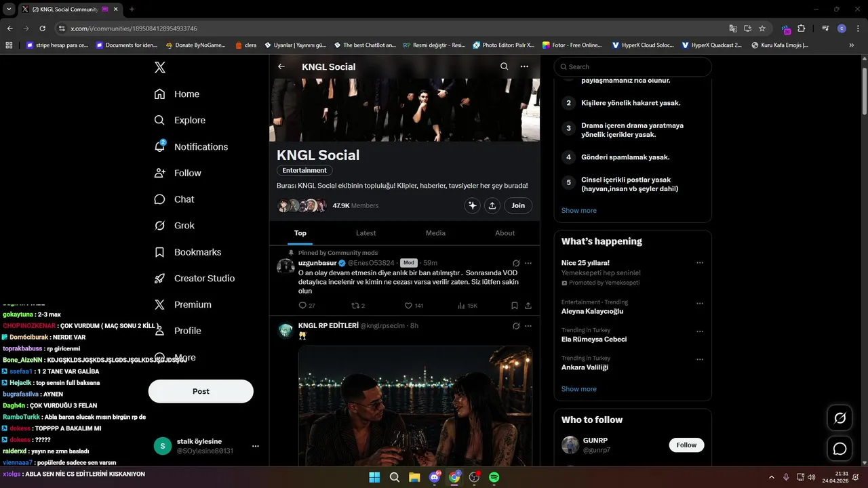
Task: Open Explore from the sidebar
Action: pyautogui.click(x=180, y=120)
